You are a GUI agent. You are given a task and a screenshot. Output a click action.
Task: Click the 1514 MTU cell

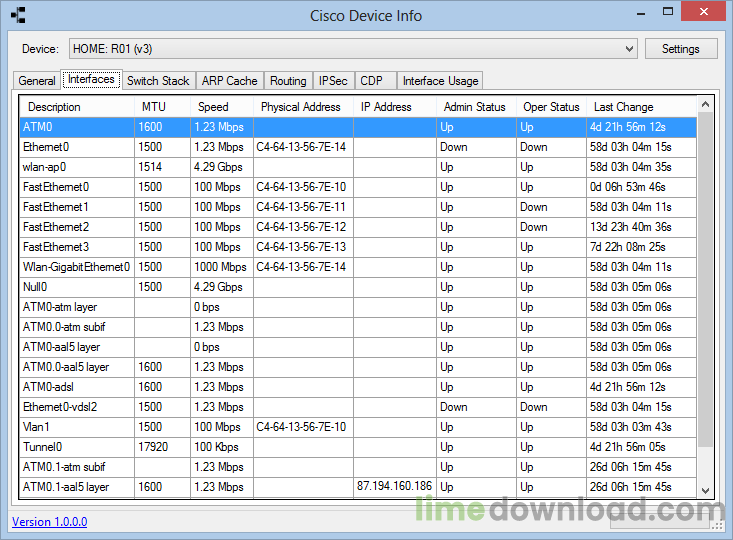(x=162, y=167)
